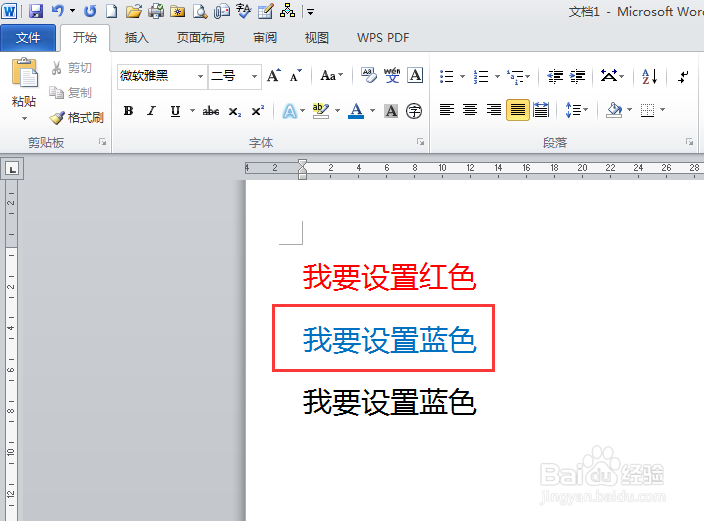Center align the text
The height and width of the screenshot is (521, 704).
click(470, 110)
